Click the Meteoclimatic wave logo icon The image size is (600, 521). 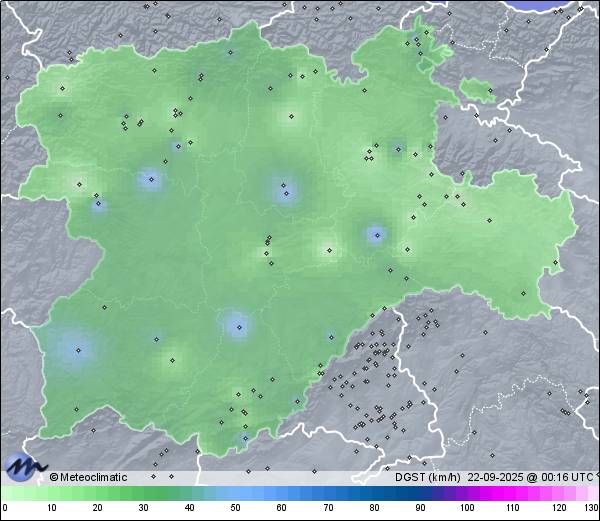click(x=25, y=466)
